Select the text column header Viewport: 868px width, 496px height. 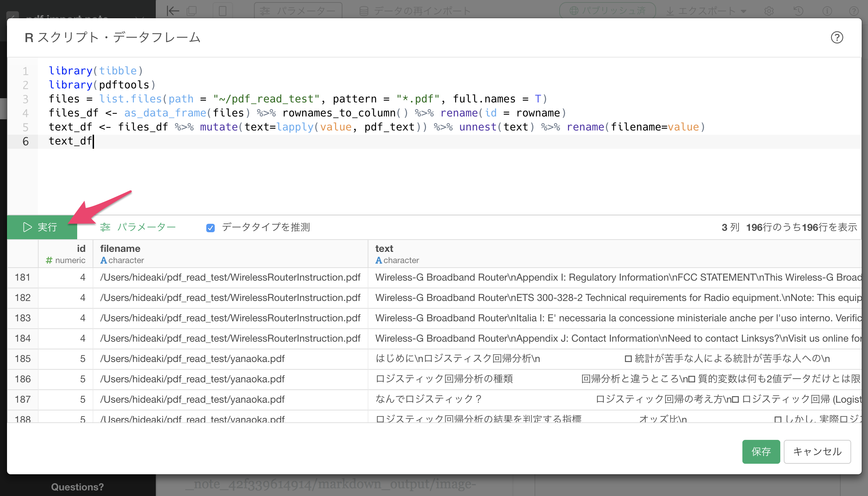[615, 254]
